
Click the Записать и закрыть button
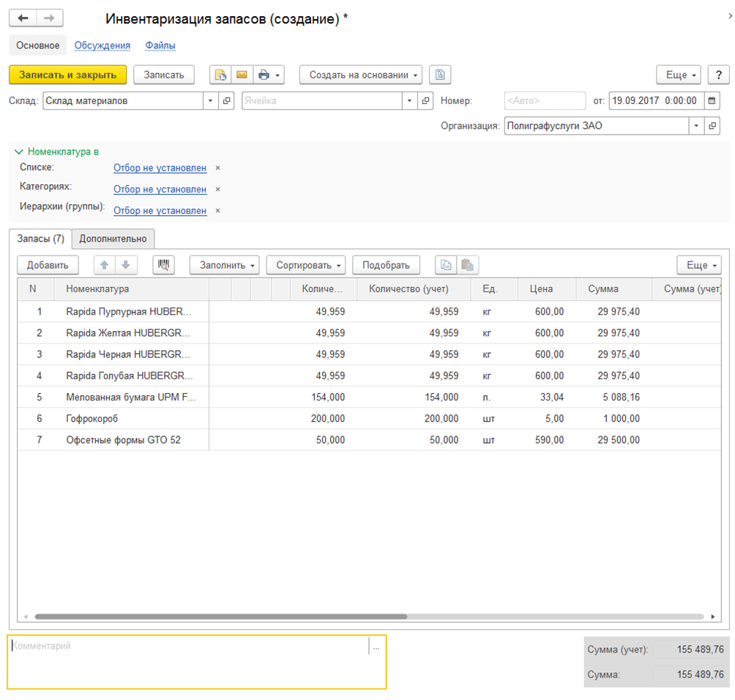(67, 75)
